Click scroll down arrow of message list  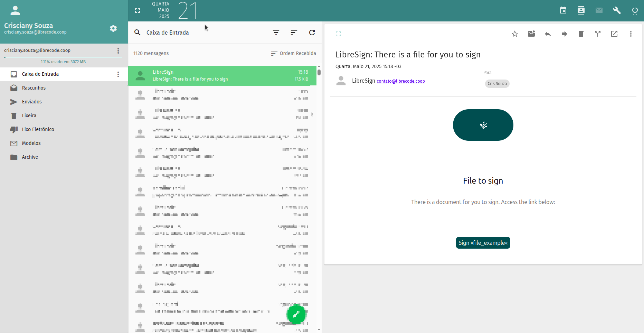pyautogui.click(x=319, y=330)
